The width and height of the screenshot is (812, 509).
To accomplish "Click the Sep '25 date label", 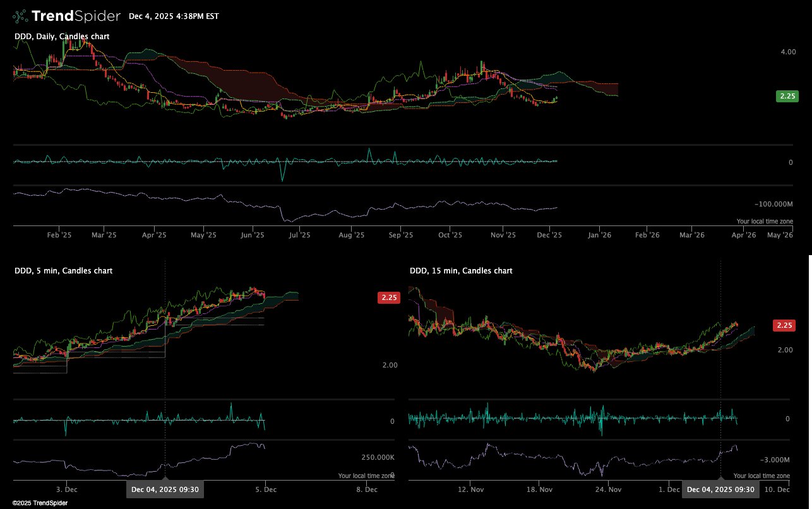I will click(401, 235).
